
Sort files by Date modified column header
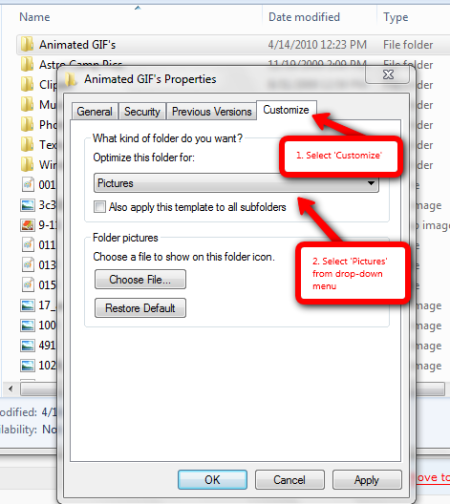pos(304,17)
